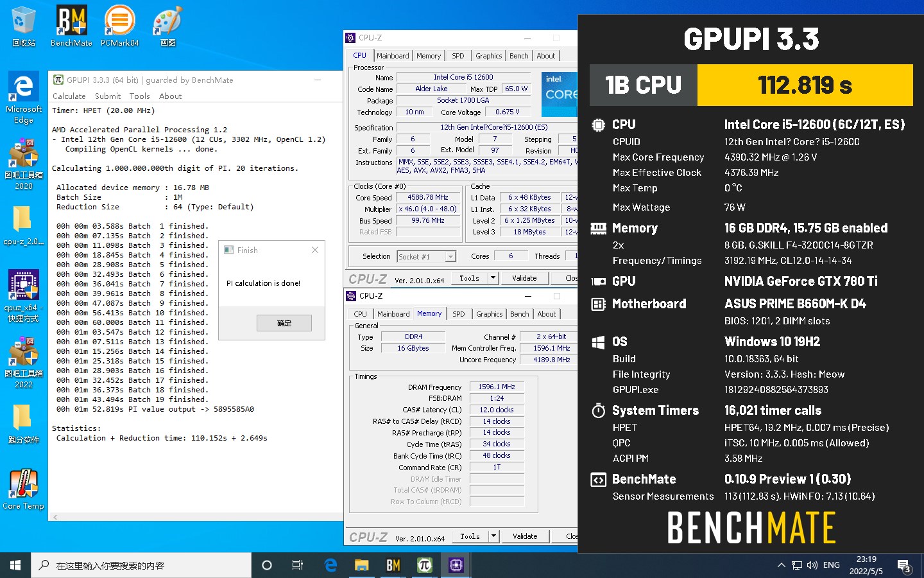
Task: Click Tools button in upper CPU-Z
Action: click(470, 278)
